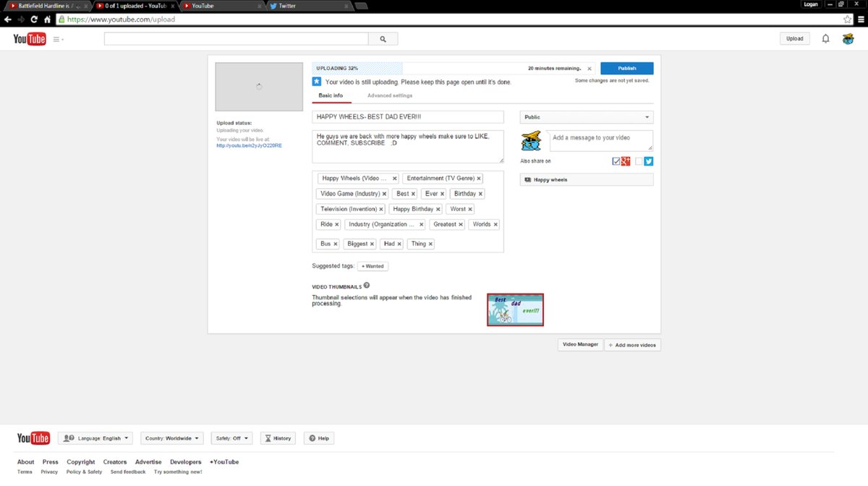
Task: Click the wizard avatar beside the message box
Action: (532, 140)
